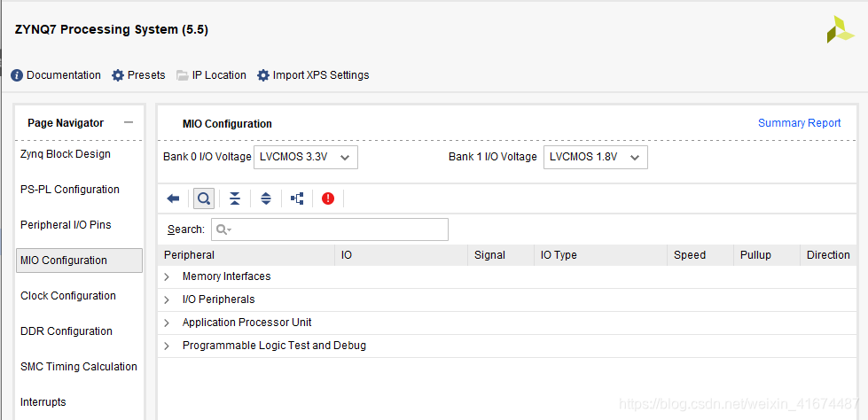
Task: Click the Pullup column header
Action: pos(767,255)
